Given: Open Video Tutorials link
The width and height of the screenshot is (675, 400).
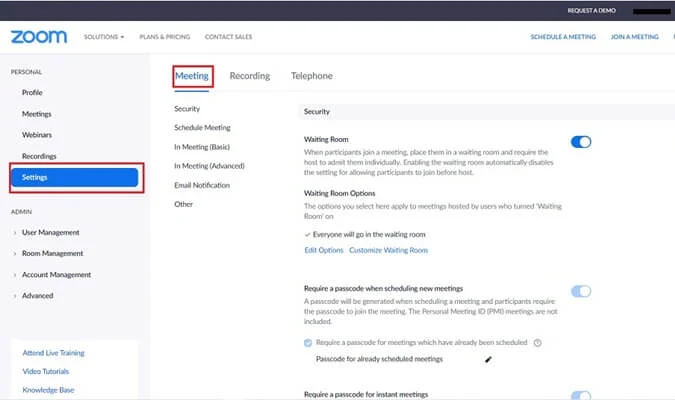Looking at the screenshot, I should tap(46, 371).
